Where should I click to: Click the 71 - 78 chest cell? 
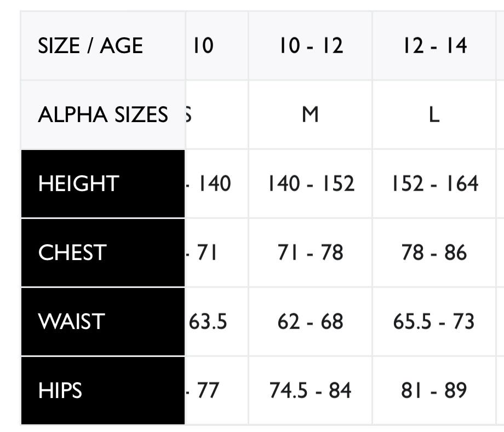point(311,252)
